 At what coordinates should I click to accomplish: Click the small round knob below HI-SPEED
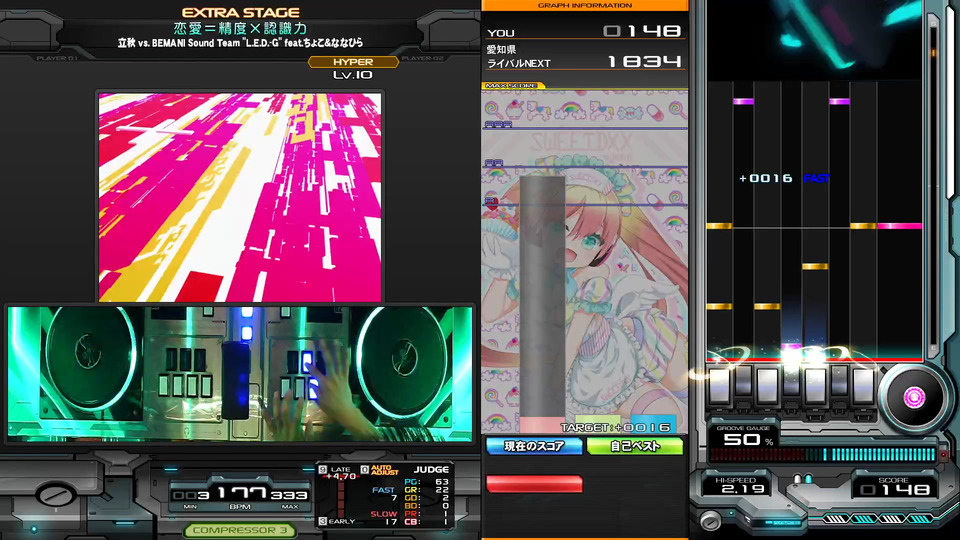coord(711,522)
